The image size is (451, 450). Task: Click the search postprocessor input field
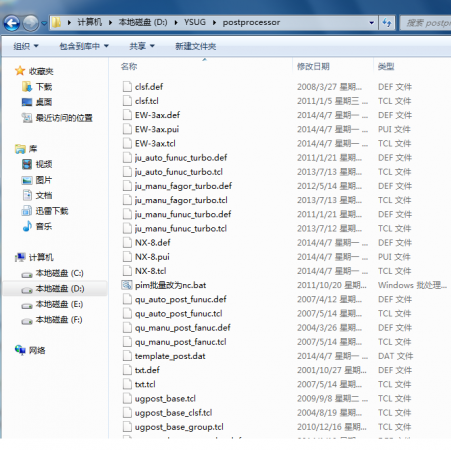click(426, 23)
